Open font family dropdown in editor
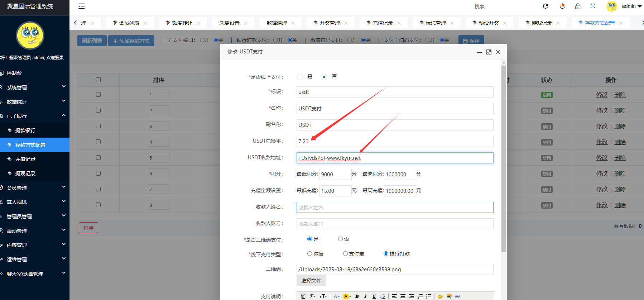This screenshot has height=300, width=644. coord(313,296)
